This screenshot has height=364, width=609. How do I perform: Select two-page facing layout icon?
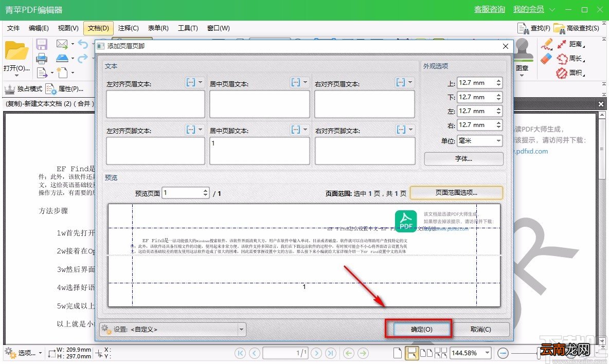pos(426,353)
